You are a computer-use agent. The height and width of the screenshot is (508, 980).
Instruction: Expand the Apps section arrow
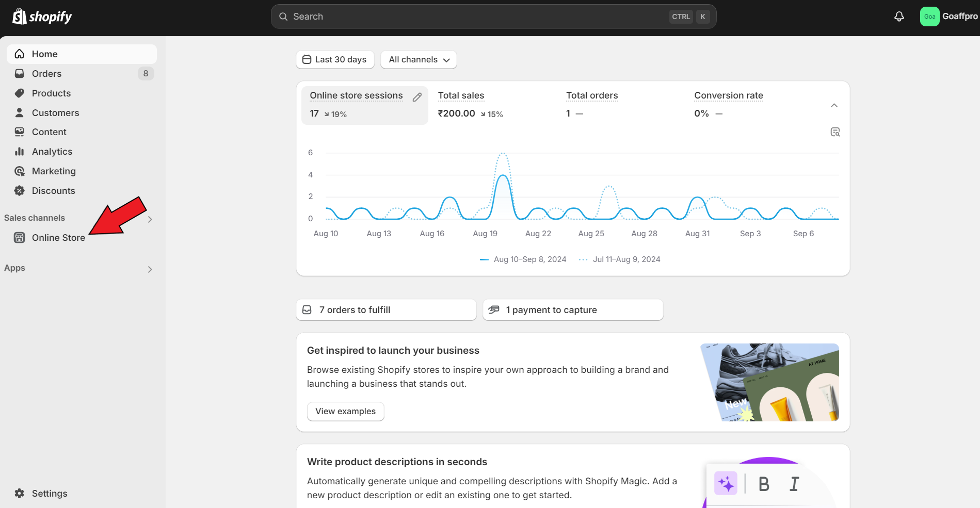click(x=150, y=269)
